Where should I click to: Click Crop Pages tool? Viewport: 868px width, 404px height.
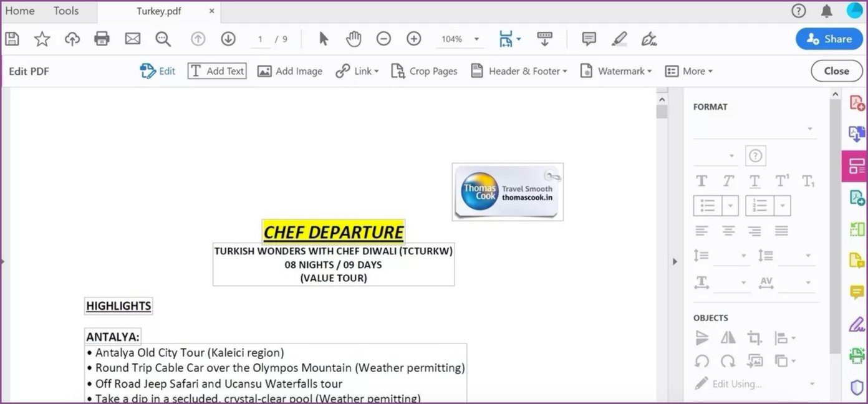tap(424, 71)
